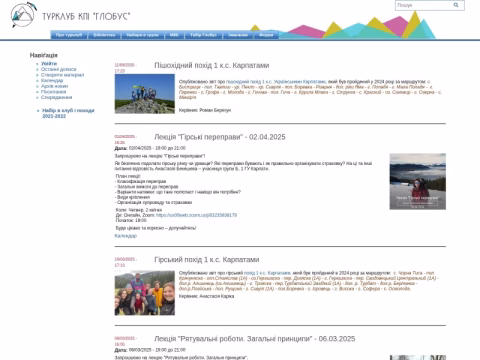Image resolution: width=480 pixels, height=360 pixels.
Task: Click the ТУРКЛУБ КПІ "ГЛОБУС" site title
Action: tap(86, 16)
